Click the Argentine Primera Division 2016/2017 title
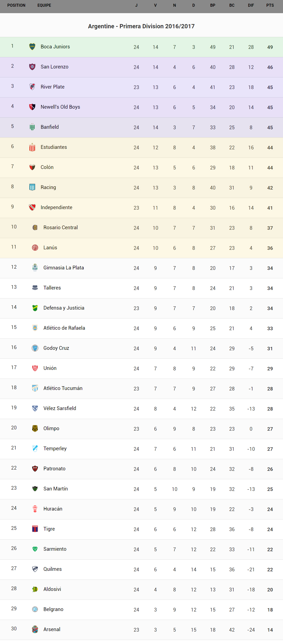The image size is (283, 644). (x=141, y=26)
